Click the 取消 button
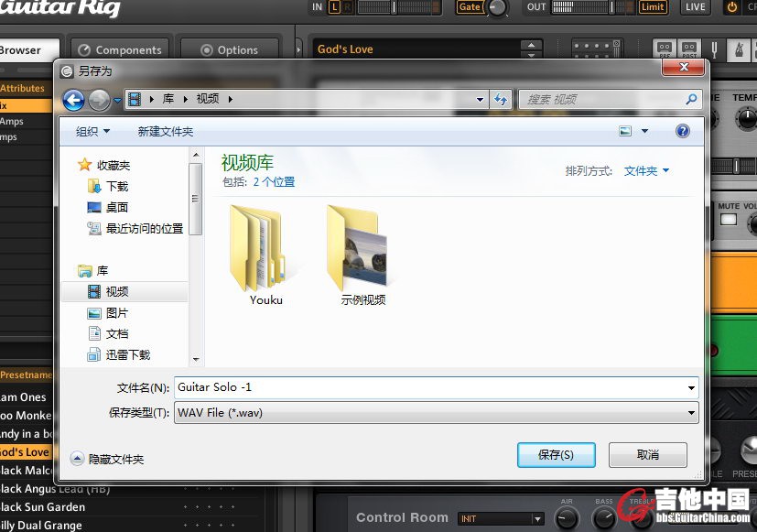Image resolution: width=757 pixels, height=532 pixels. click(x=647, y=455)
